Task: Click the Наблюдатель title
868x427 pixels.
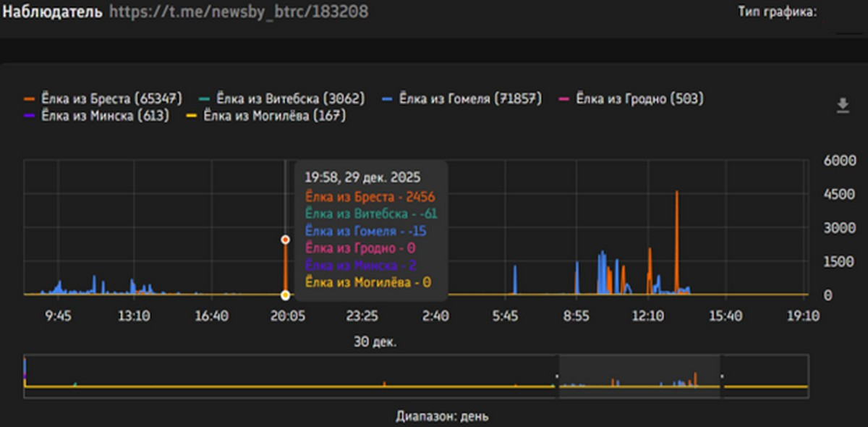Action: [x=52, y=12]
